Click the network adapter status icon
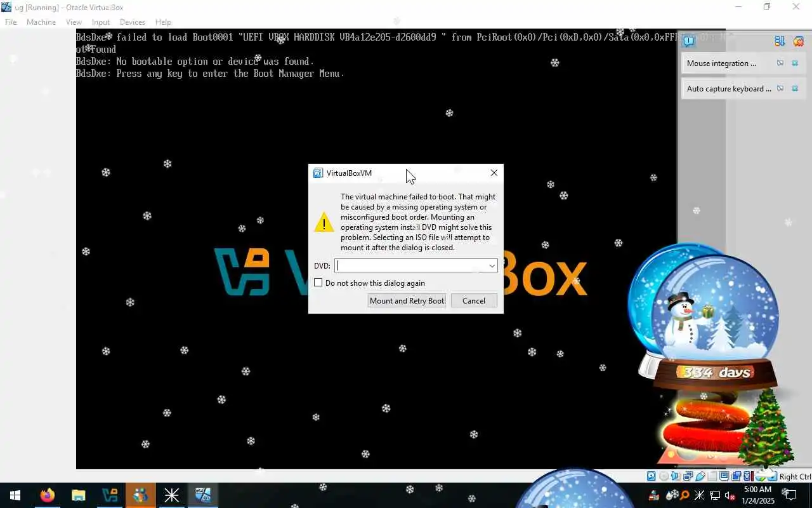 click(x=688, y=476)
